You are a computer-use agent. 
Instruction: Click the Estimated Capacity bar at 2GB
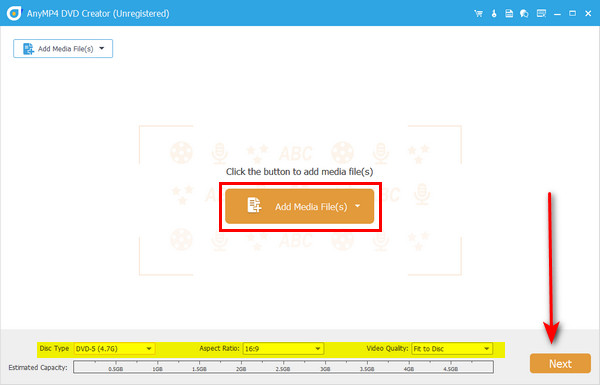point(241,367)
